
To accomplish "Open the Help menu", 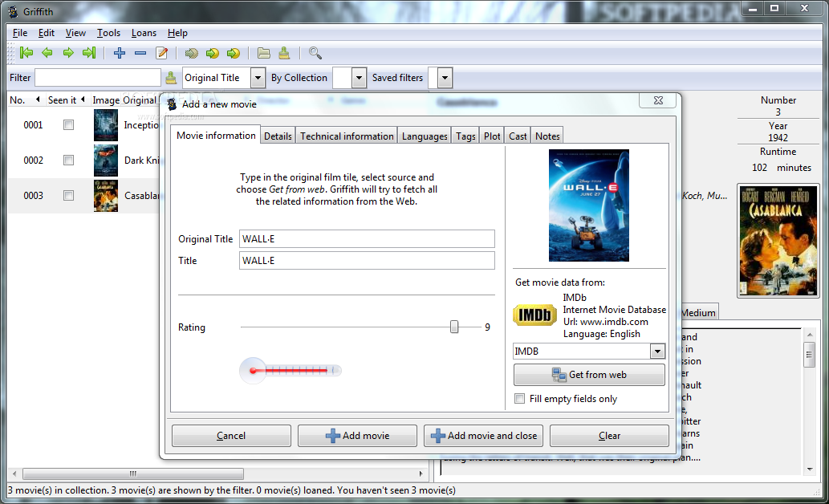I will tap(177, 33).
